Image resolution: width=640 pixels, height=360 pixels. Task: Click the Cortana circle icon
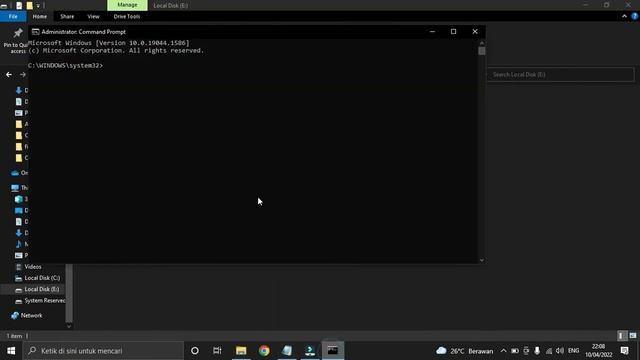pos(195,351)
